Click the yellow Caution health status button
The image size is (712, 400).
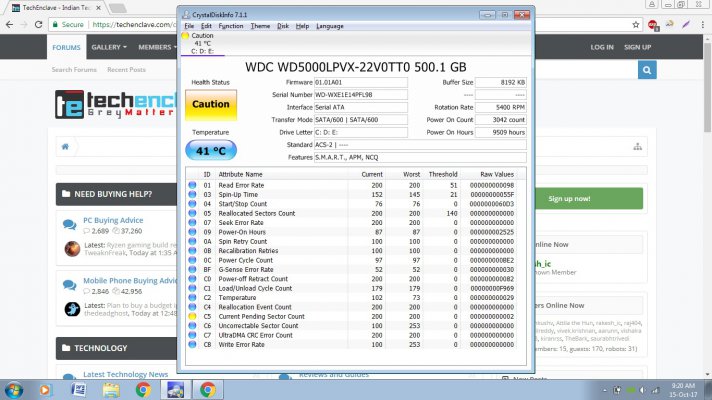coord(211,104)
